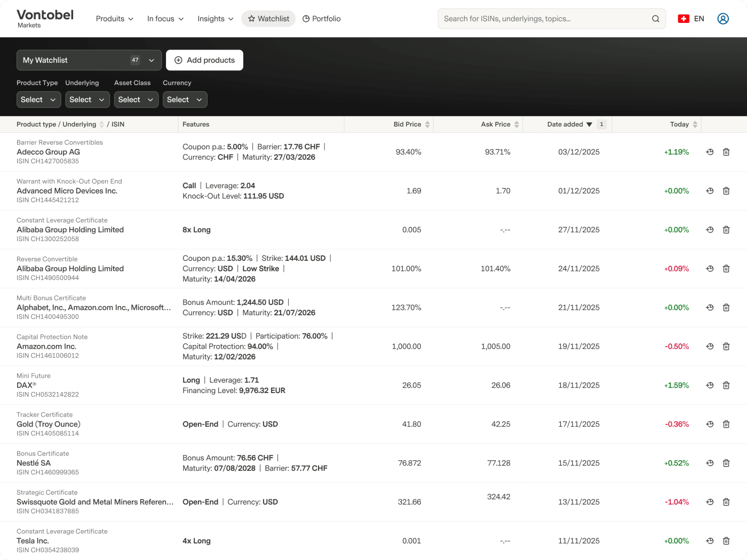Image resolution: width=747 pixels, height=560 pixels.
Task: Open the My Watchlist dropdown
Action: (89, 60)
